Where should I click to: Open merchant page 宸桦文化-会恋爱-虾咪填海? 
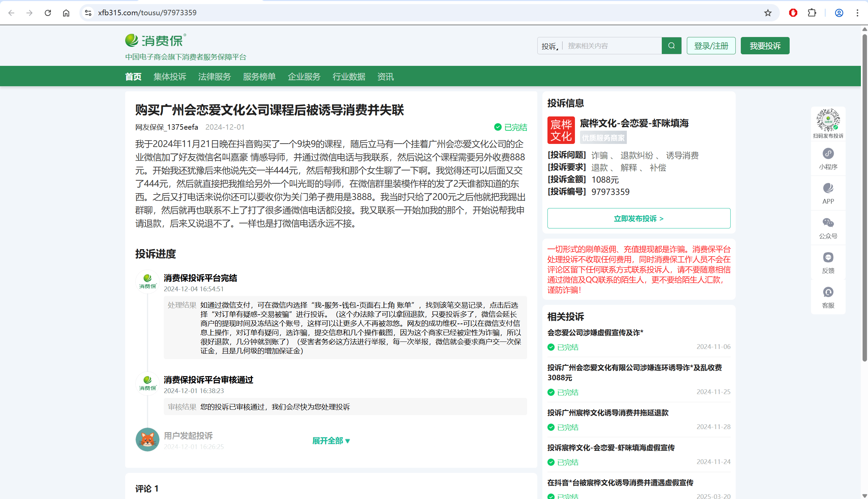[x=634, y=123]
